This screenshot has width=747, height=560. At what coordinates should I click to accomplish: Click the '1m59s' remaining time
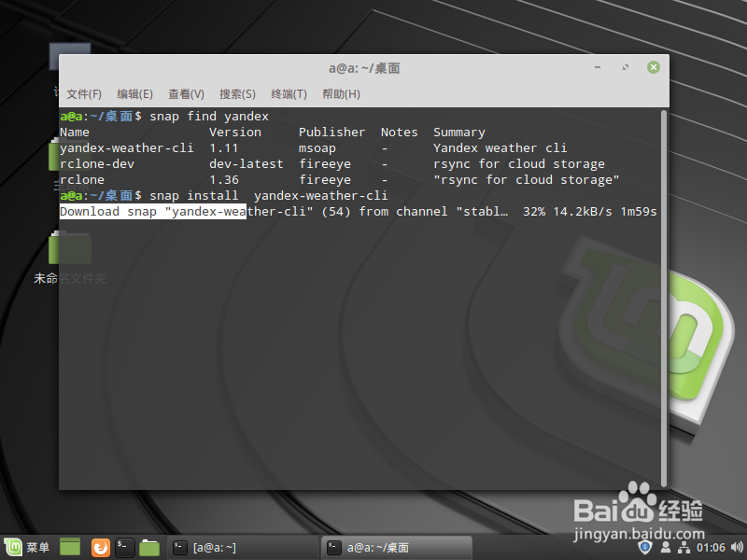pyautogui.click(x=639, y=212)
